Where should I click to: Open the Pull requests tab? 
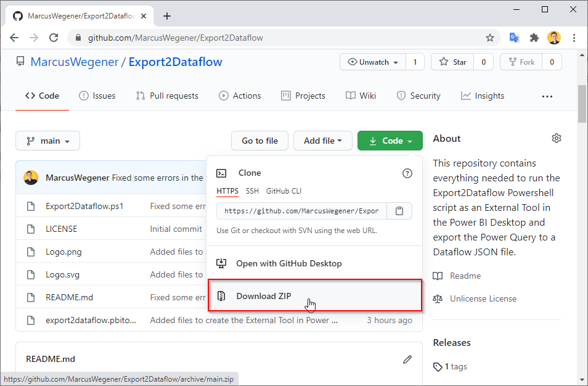click(x=167, y=96)
